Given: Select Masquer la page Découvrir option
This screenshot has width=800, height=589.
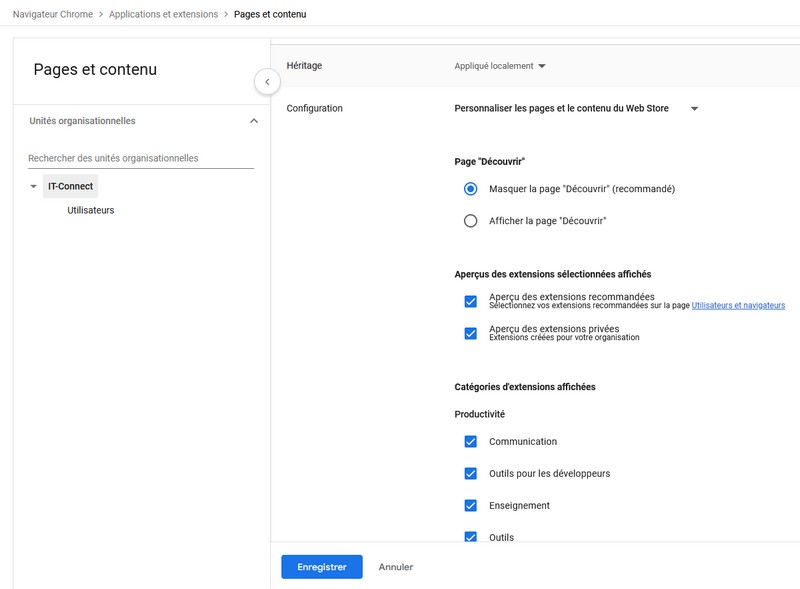Looking at the screenshot, I should (471, 189).
